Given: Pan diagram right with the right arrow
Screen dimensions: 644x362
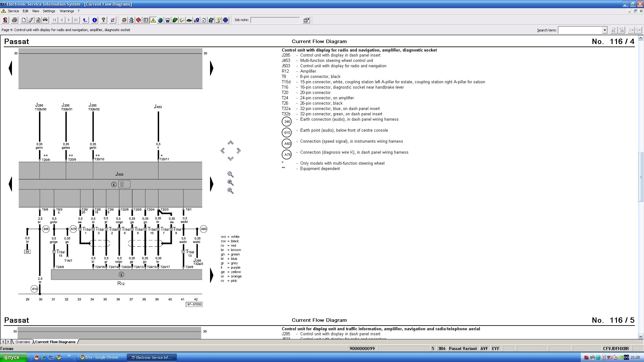Looking at the screenshot, I should (239, 151).
